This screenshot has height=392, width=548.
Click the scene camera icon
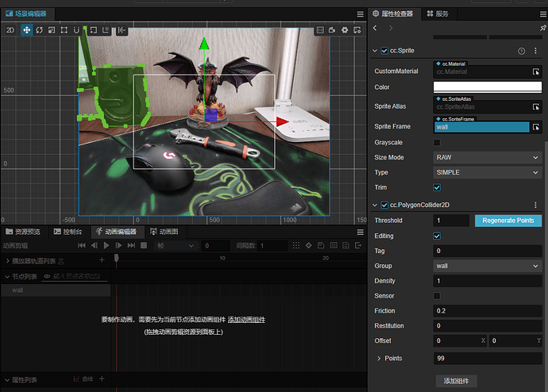coord(332,30)
